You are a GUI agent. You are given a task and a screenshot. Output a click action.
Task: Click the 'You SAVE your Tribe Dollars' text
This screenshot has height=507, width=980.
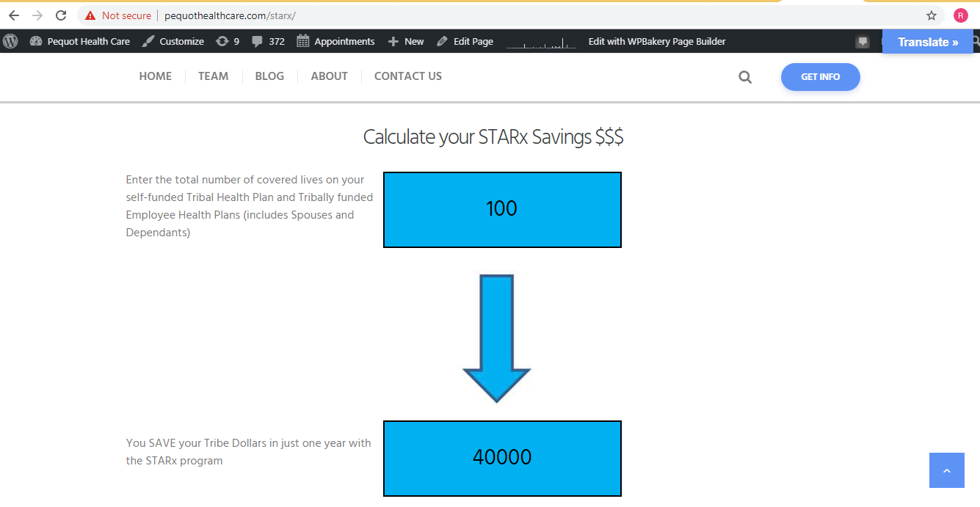click(249, 452)
